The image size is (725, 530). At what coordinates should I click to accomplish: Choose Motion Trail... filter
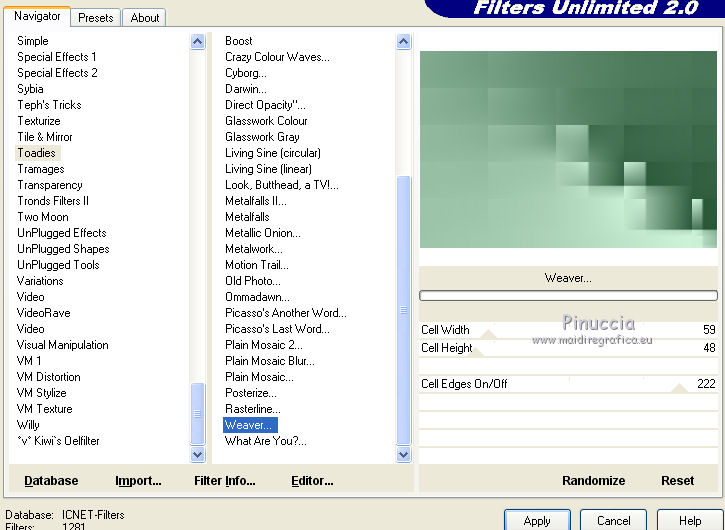pos(257,265)
